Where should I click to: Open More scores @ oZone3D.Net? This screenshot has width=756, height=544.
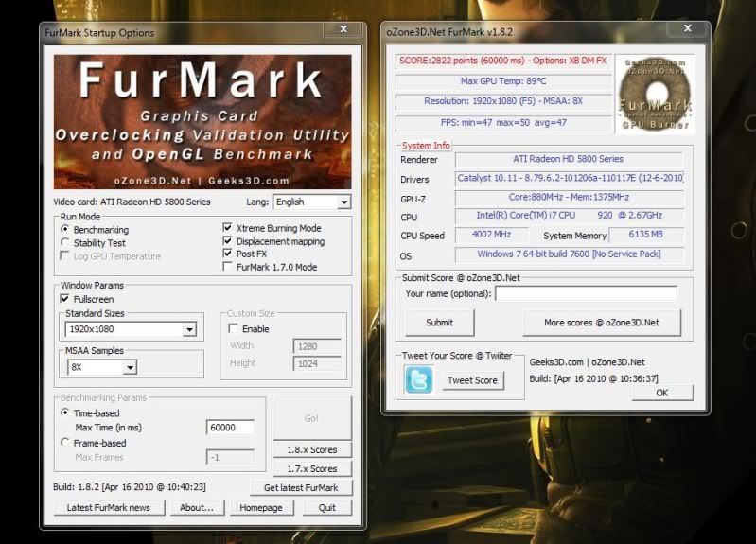[602, 323]
